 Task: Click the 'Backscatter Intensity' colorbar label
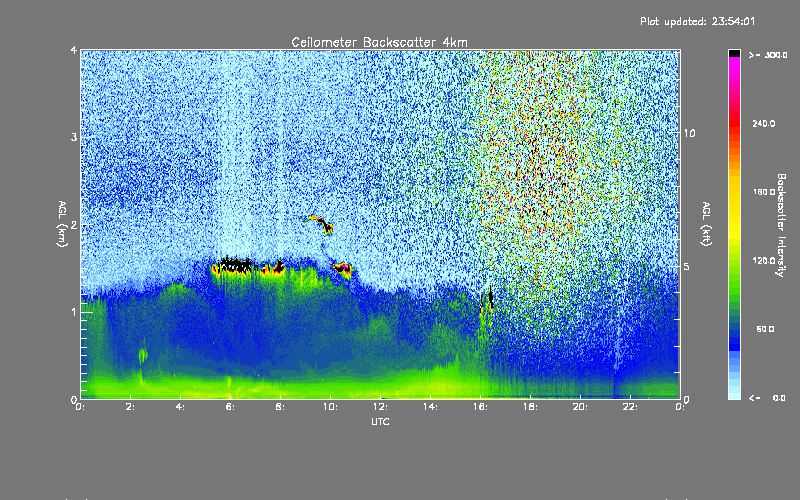point(781,225)
